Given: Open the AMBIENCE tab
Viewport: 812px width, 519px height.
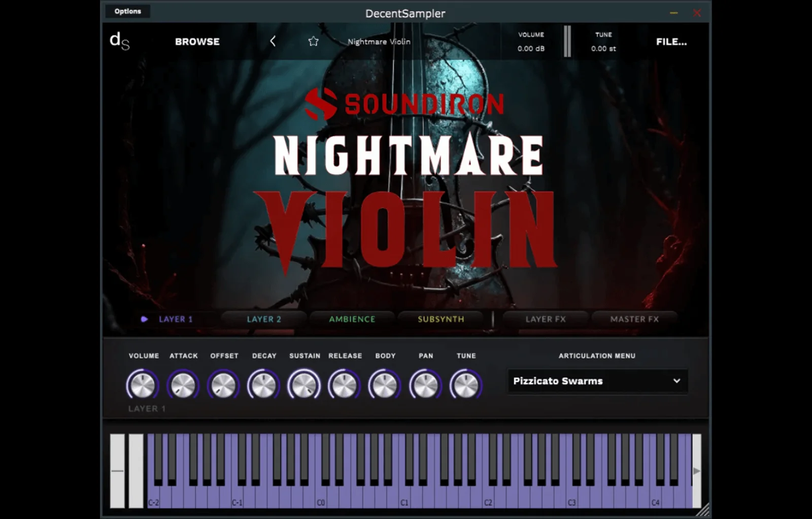Looking at the screenshot, I should click(351, 319).
